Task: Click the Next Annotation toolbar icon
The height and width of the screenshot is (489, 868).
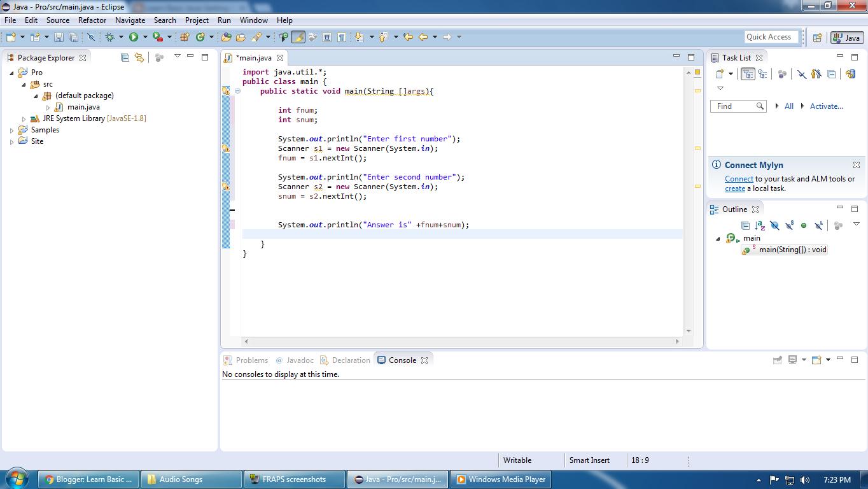Action: coord(359,37)
